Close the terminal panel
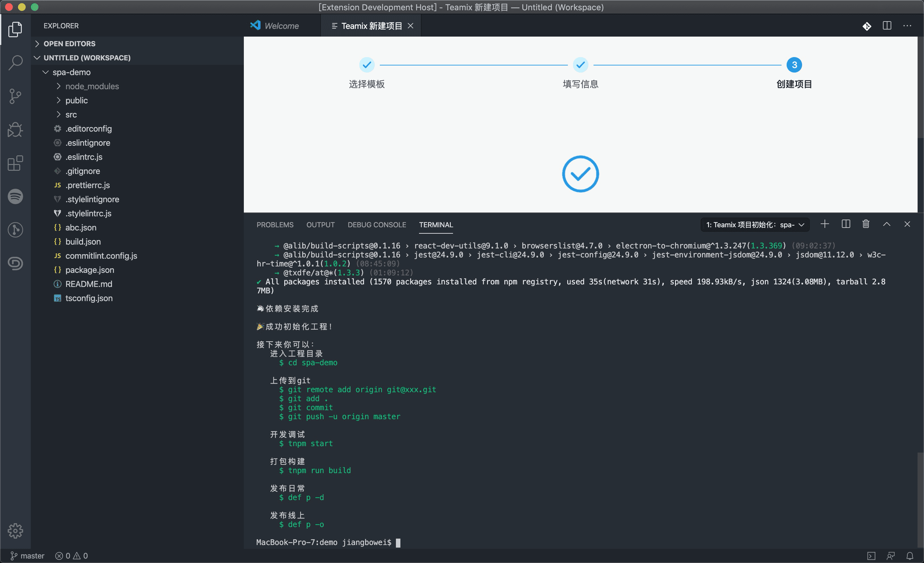924x563 pixels. [x=907, y=224]
